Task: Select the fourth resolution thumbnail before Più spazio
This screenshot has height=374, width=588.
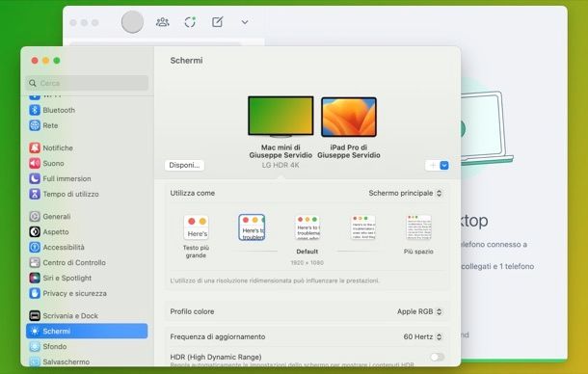Action: pyautogui.click(x=363, y=227)
